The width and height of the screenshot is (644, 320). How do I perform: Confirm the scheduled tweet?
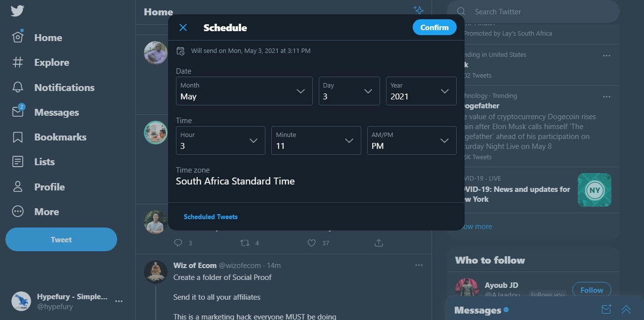pos(434,27)
